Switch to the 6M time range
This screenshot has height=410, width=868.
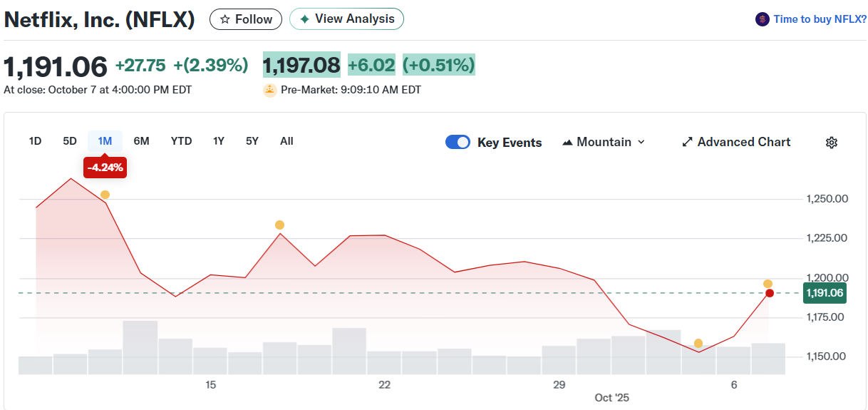[142, 141]
